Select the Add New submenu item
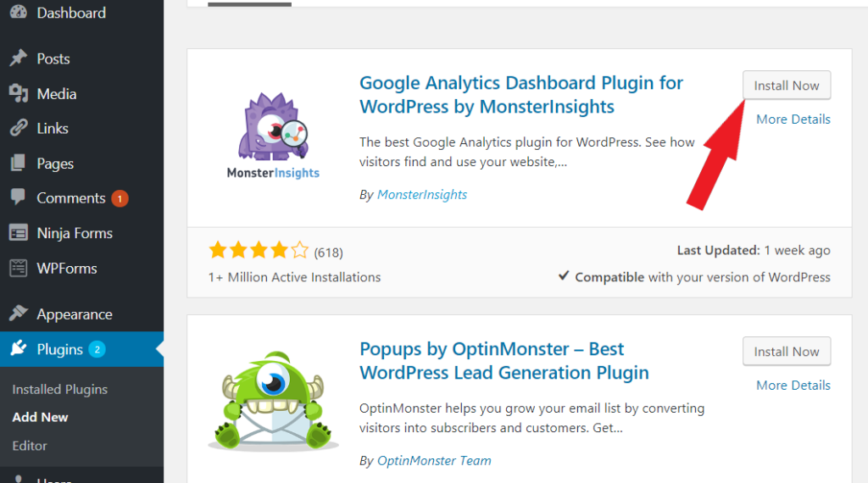The image size is (868, 483). pyautogui.click(x=41, y=417)
